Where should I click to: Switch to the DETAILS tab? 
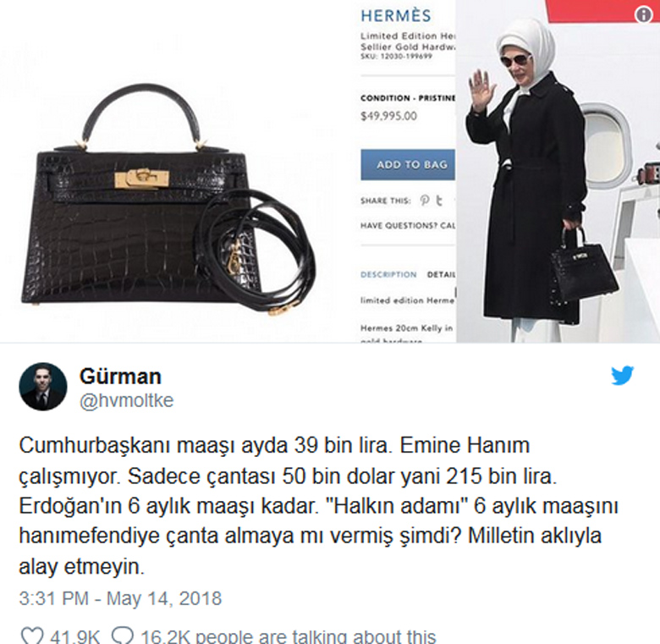(442, 274)
